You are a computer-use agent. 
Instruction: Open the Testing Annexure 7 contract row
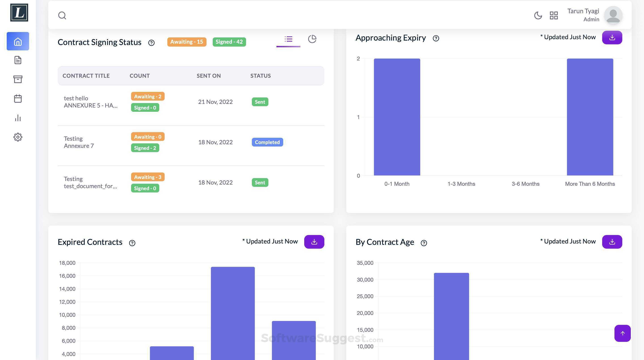click(79, 142)
